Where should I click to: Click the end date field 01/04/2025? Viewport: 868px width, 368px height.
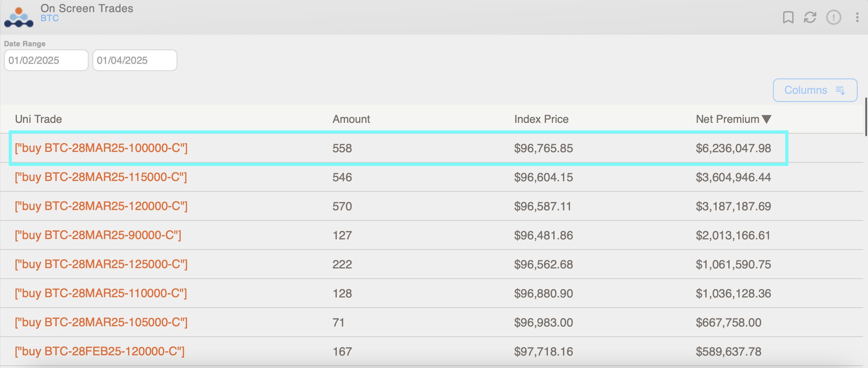coord(134,60)
